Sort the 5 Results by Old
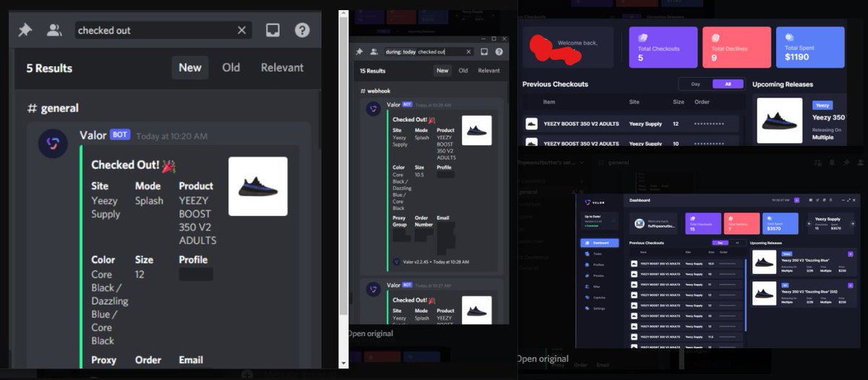The height and width of the screenshot is (380, 868). click(231, 67)
